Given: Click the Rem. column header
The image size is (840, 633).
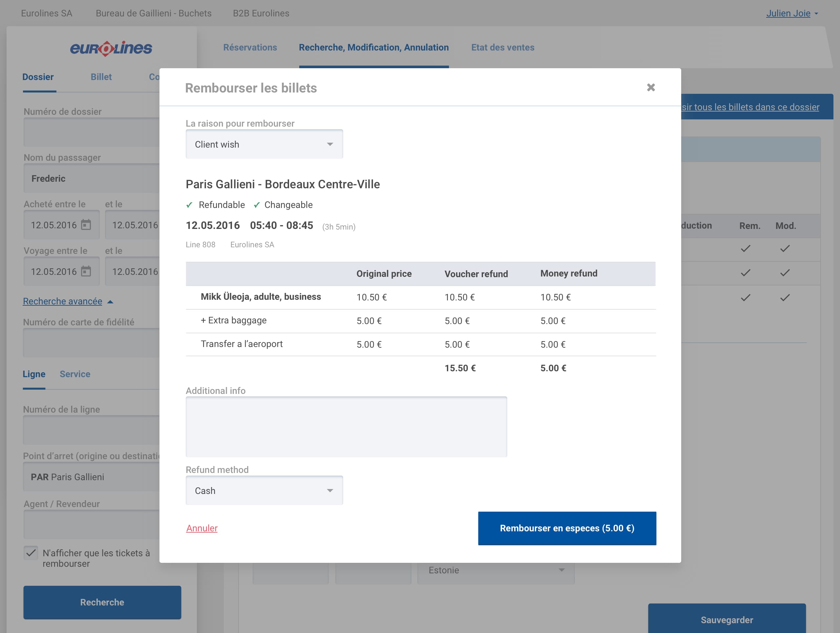Looking at the screenshot, I should pos(750,226).
